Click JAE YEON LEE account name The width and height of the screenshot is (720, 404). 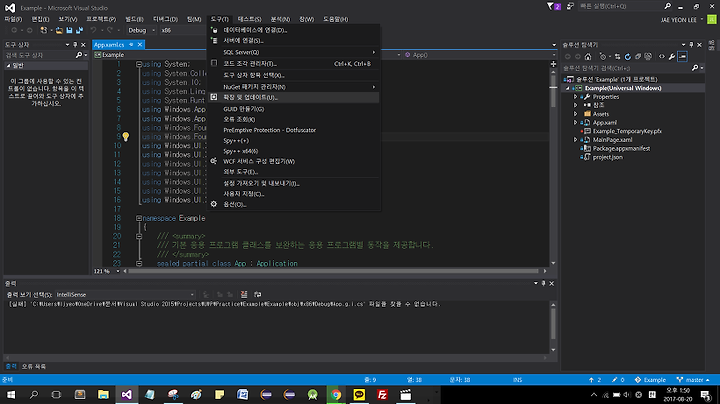pyautogui.click(x=678, y=20)
